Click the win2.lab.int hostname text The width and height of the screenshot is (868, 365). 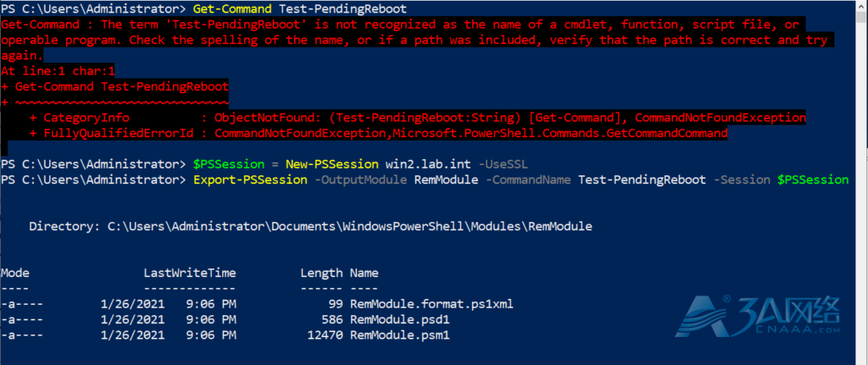click(x=428, y=164)
